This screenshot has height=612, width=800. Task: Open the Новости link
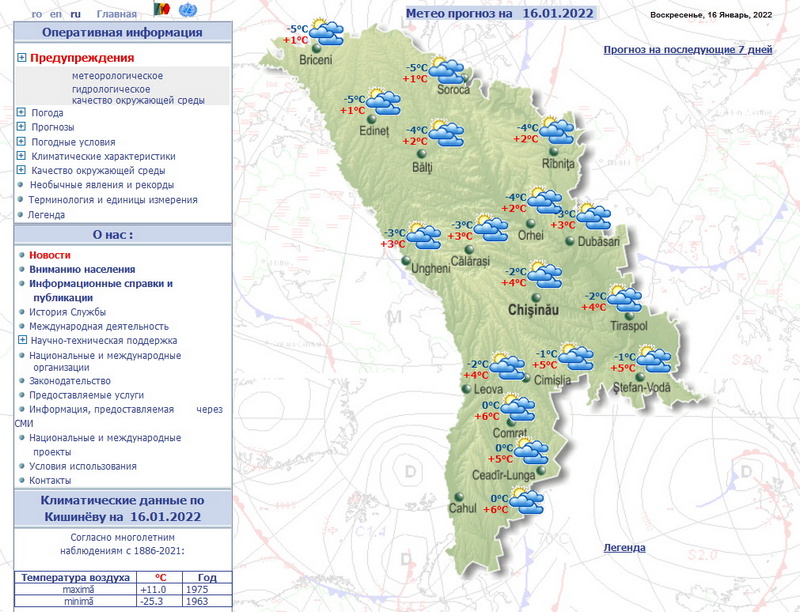pyautogui.click(x=50, y=255)
